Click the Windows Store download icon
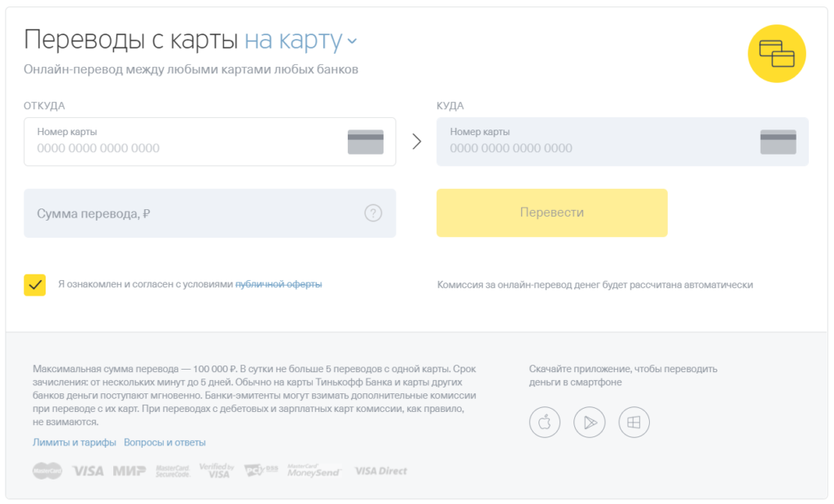The height and width of the screenshot is (504, 834). 634,422
